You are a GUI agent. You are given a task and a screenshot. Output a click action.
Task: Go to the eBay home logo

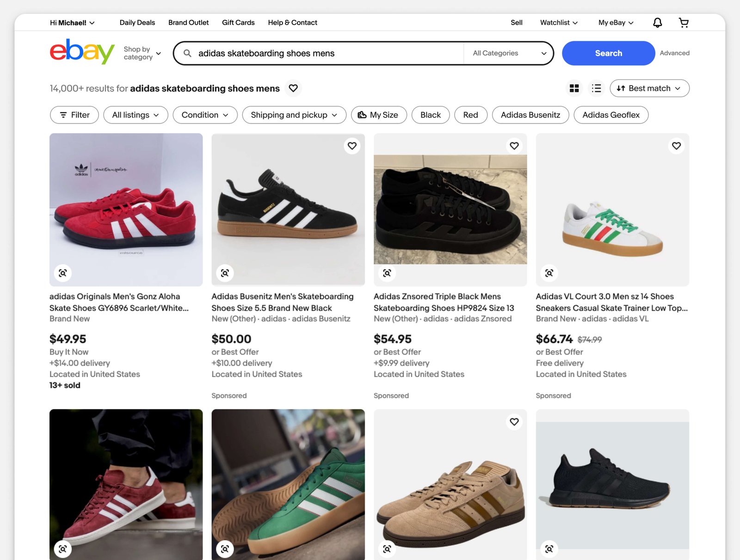(82, 52)
